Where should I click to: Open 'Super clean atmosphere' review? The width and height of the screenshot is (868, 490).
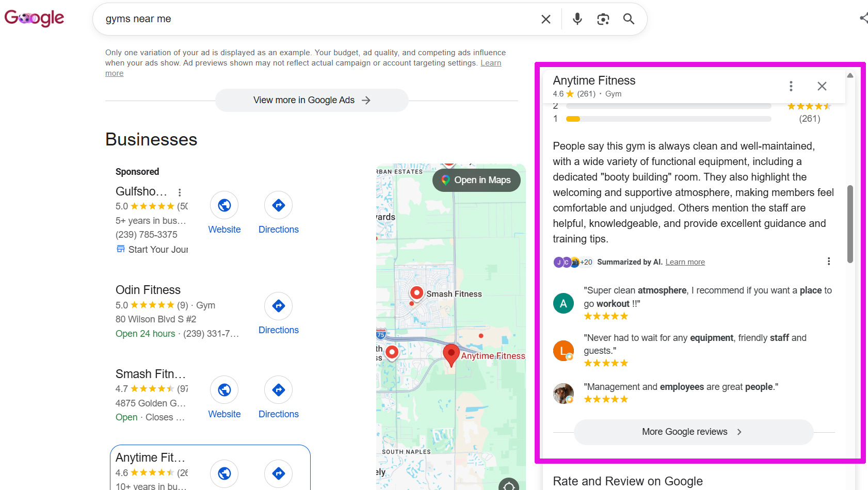708,297
